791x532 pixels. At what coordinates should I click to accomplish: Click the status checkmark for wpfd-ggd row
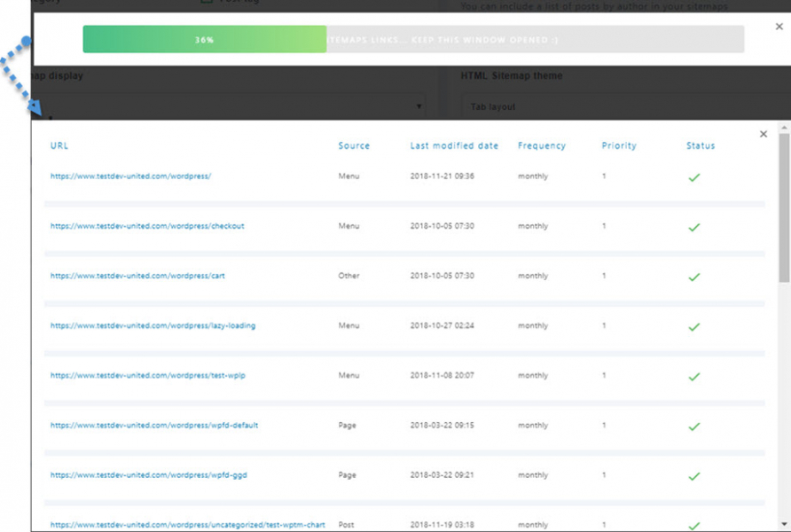click(x=693, y=475)
